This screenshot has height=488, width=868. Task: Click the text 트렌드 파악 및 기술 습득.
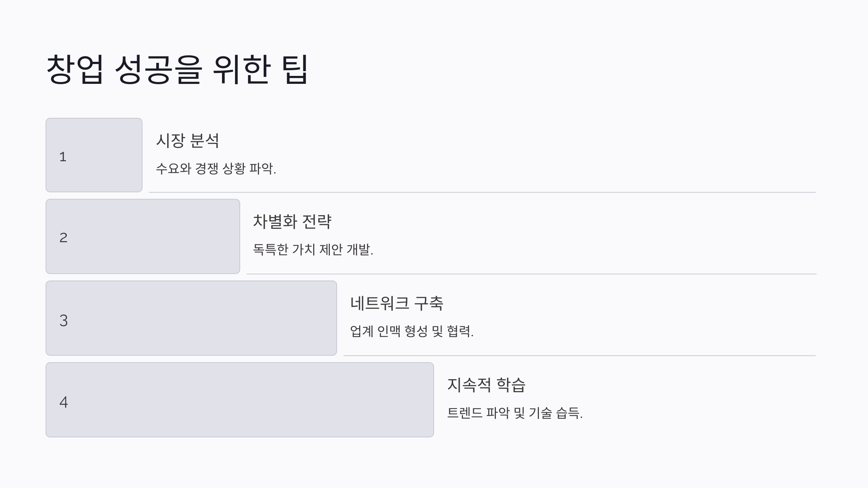pos(515,413)
